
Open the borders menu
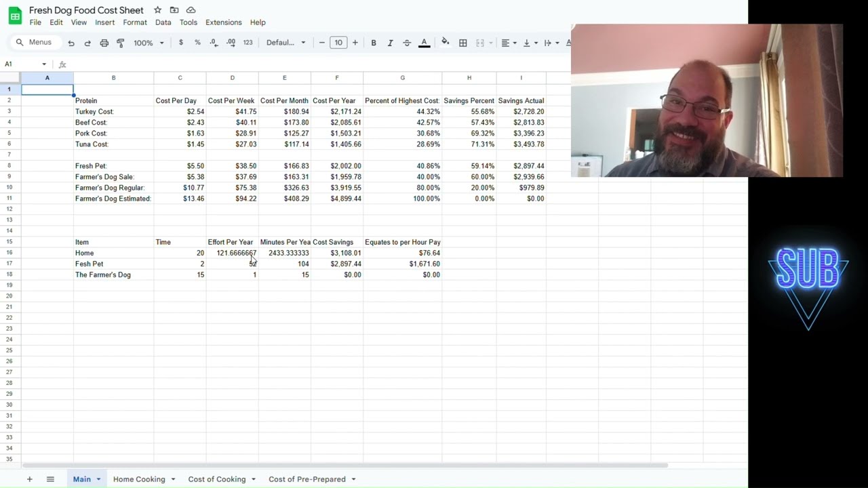[463, 43]
